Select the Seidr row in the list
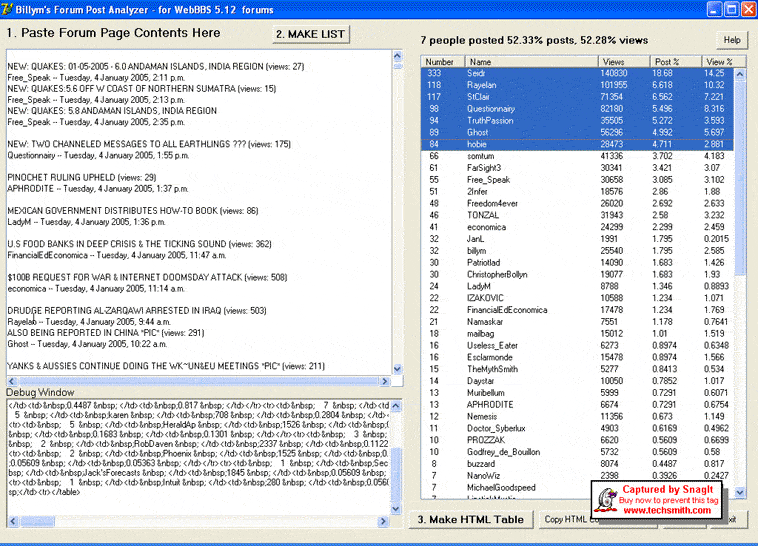The height and width of the screenshot is (546, 758). [577, 74]
